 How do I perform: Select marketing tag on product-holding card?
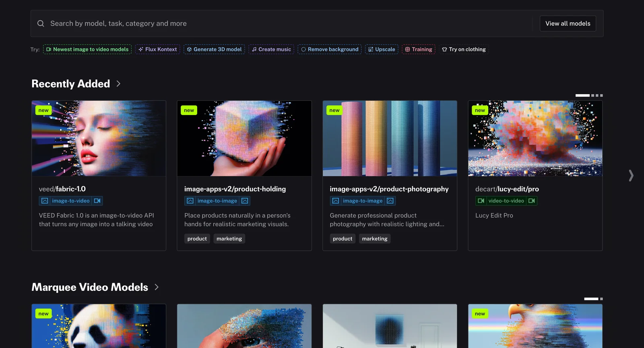pos(229,239)
